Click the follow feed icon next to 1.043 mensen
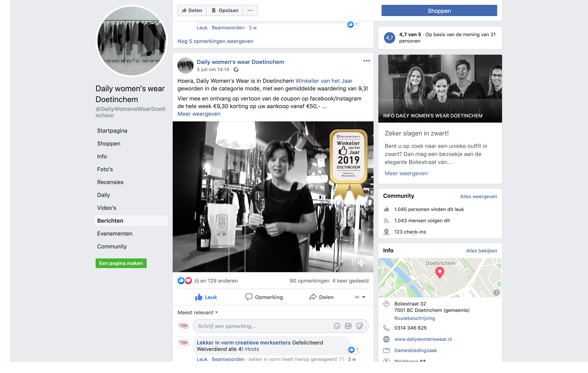 pos(386,221)
